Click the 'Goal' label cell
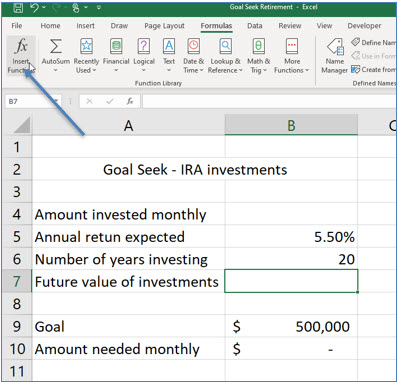 [128, 327]
